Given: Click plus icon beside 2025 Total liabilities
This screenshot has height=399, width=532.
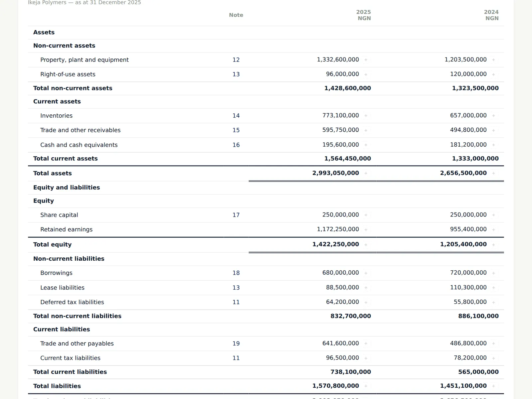Looking at the screenshot, I should tap(366, 386).
